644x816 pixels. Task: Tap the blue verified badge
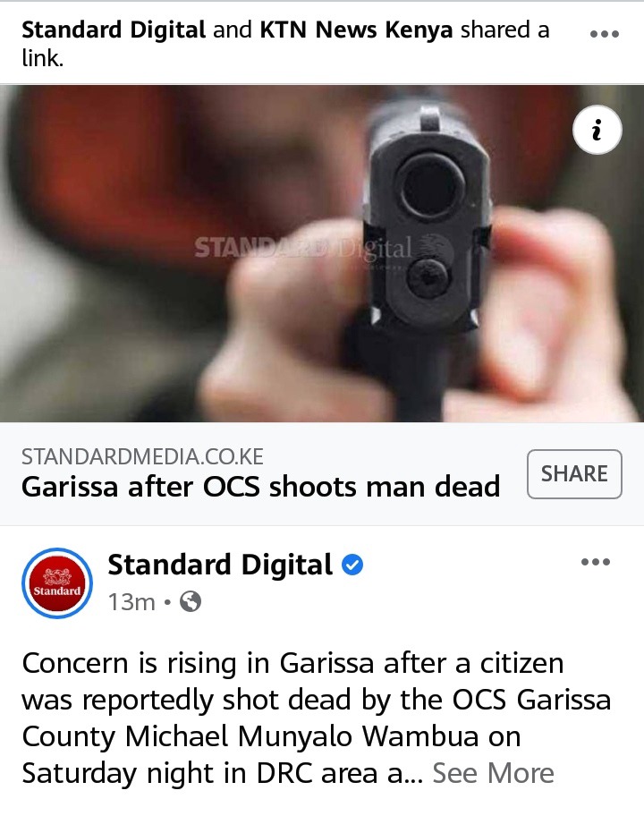click(x=352, y=565)
